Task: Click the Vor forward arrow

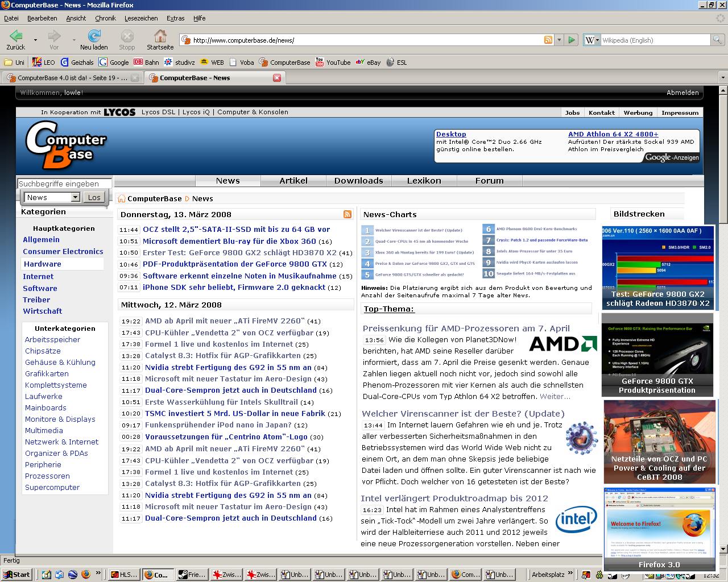Action: point(54,40)
